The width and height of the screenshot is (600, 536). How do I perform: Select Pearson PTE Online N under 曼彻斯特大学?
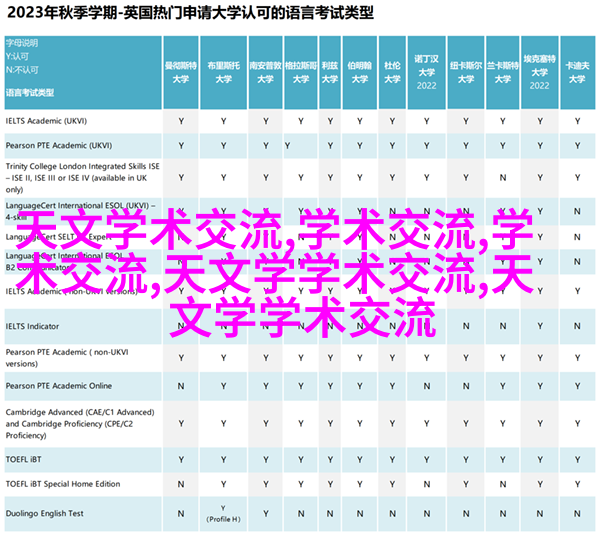(x=181, y=386)
